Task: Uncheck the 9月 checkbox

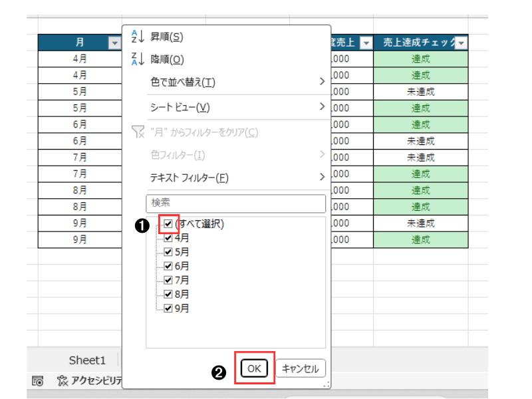Action: click(168, 308)
